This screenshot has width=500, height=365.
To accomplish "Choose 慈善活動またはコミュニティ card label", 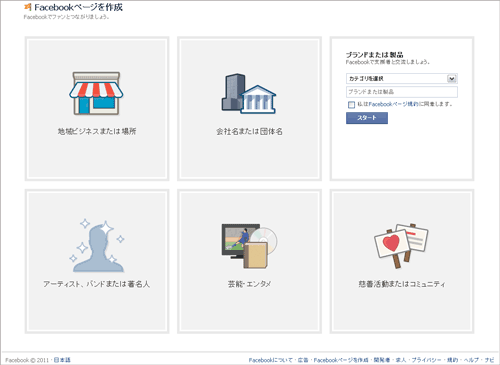I will pos(402,284).
